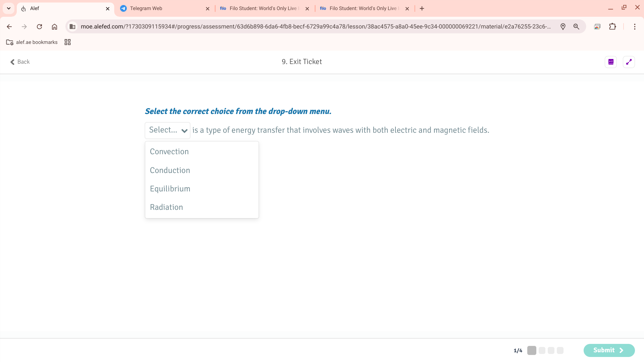
Task: Click the browser reload page icon
Action: pos(39,26)
